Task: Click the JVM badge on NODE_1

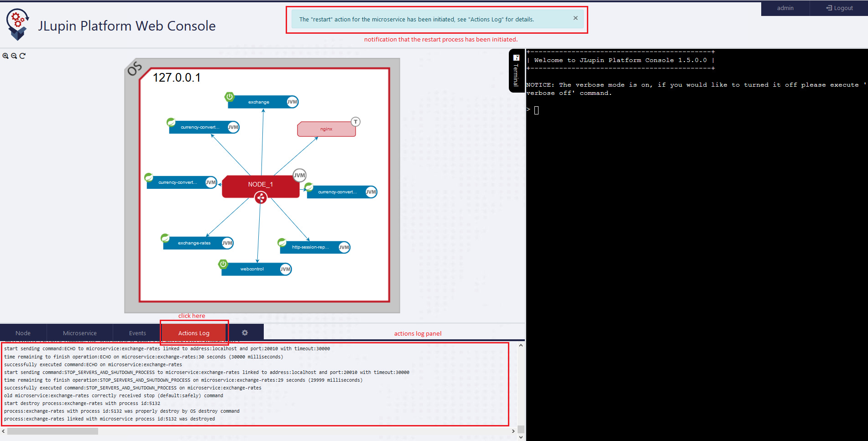Action: [299, 175]
